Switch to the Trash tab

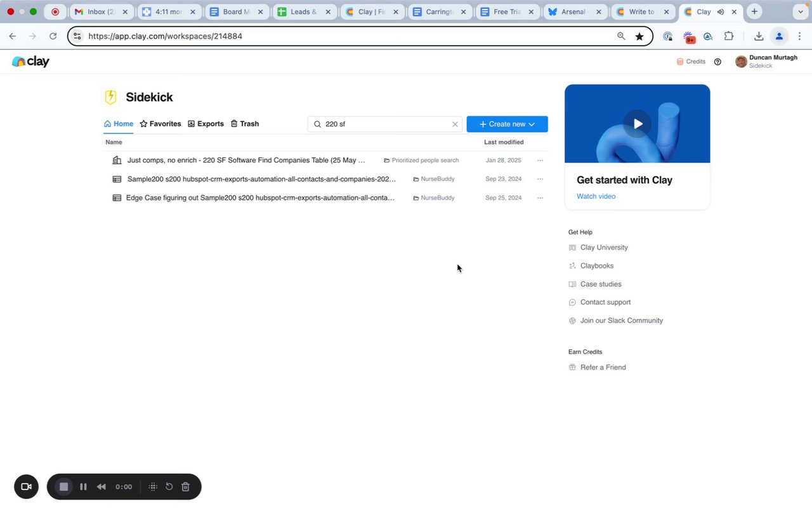pyautogui.click(x=244, y=124)
